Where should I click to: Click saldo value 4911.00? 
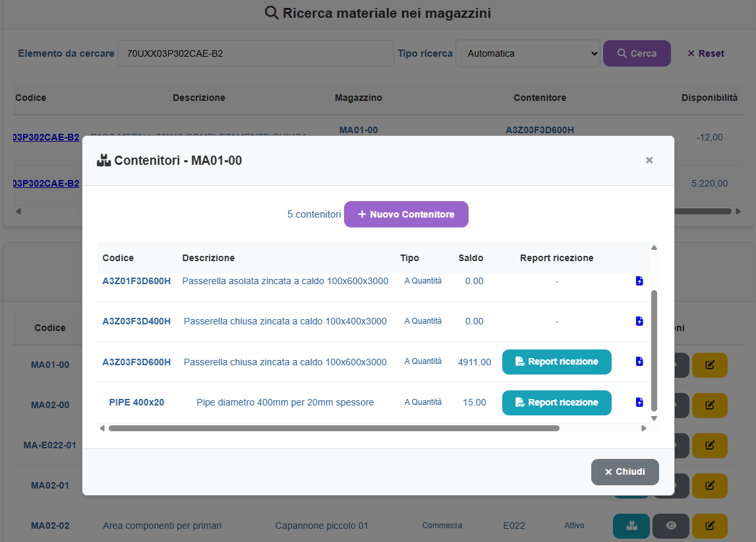475,362
